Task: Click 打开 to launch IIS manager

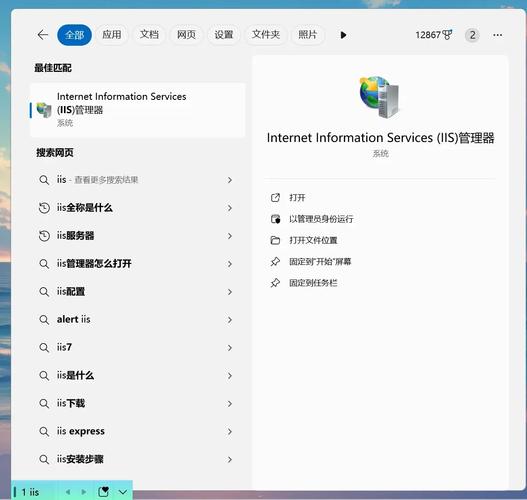Action: [297, 198]
